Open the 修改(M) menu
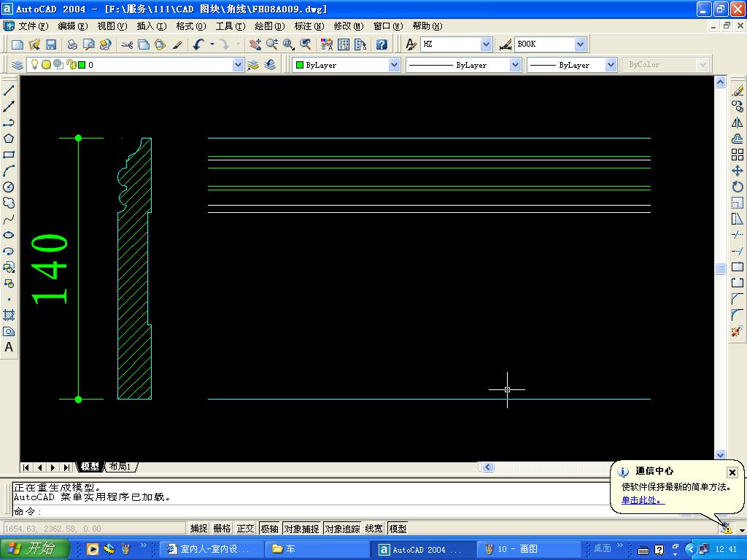The image size is (747, 560). click(x=349, y=26)
